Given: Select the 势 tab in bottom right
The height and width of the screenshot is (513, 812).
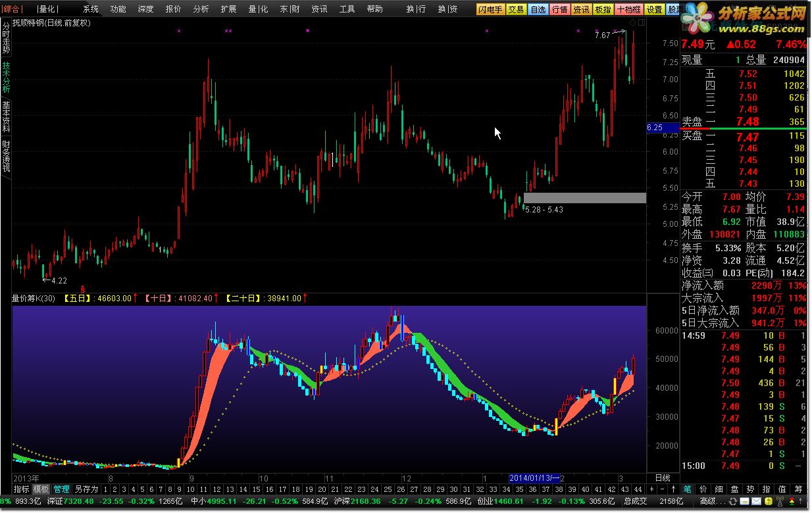Looking at the screenshot, I should click(x=751, y=489).
